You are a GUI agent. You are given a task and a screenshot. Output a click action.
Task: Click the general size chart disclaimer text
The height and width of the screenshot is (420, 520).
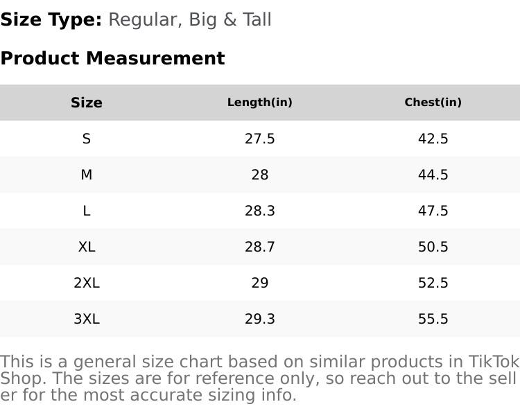pos(259,378)
